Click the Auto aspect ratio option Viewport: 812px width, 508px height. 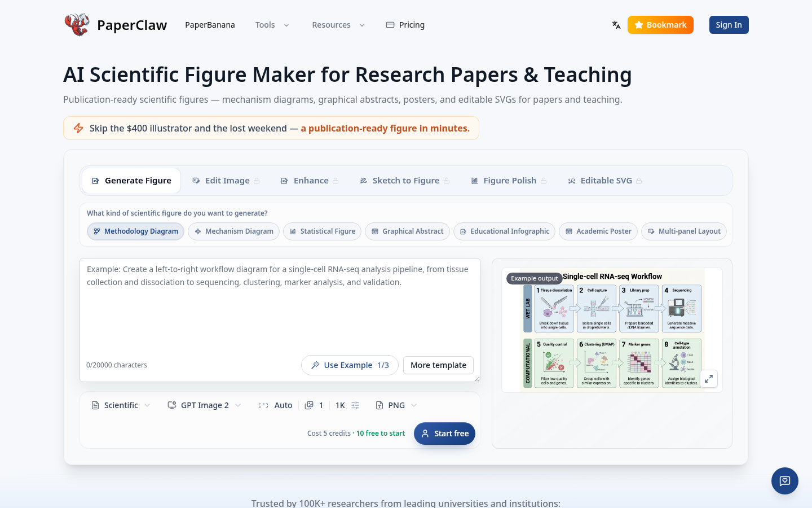275,405
